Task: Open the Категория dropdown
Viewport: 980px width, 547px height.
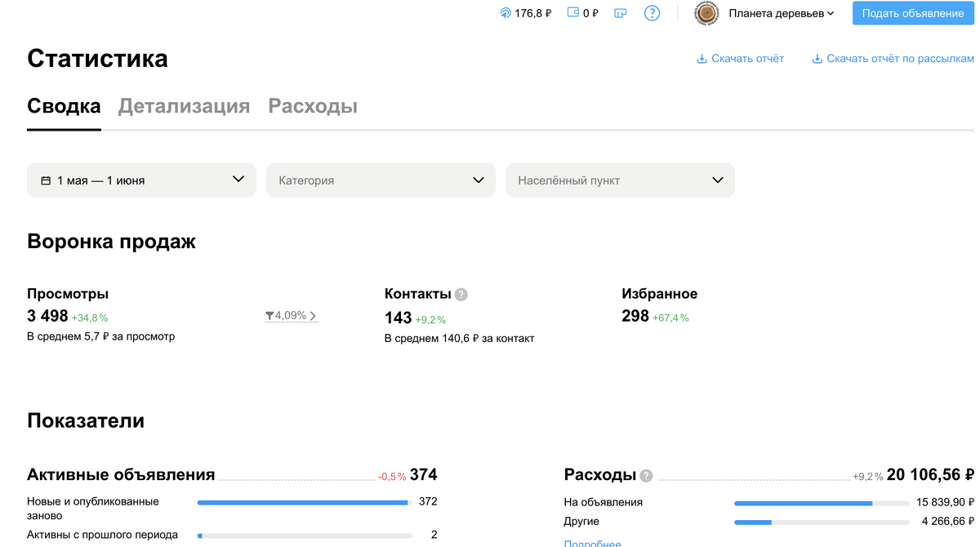Action: pos(381,180)
